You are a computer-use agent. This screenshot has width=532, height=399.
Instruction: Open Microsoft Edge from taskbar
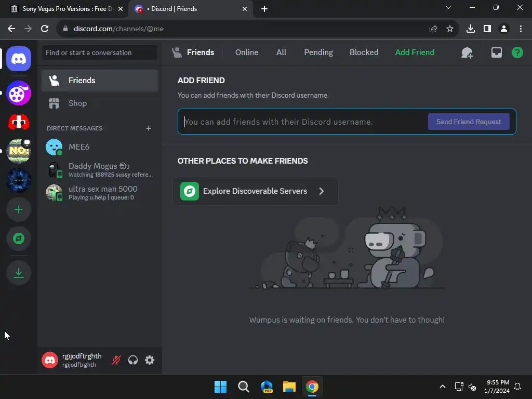tap(267, 387)
